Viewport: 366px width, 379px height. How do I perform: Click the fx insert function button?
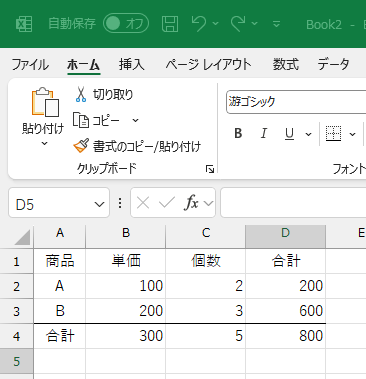coord(191,203)
